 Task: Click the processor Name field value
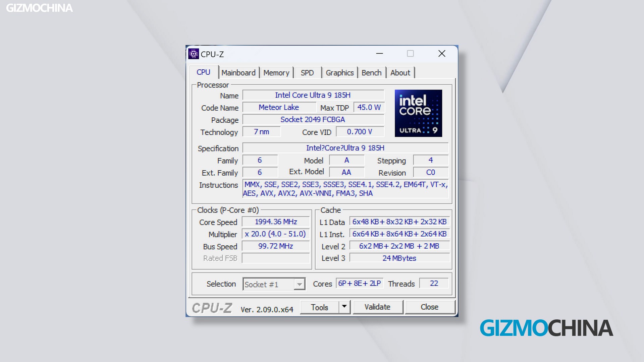pyautogui.click(x=313, y=95)
